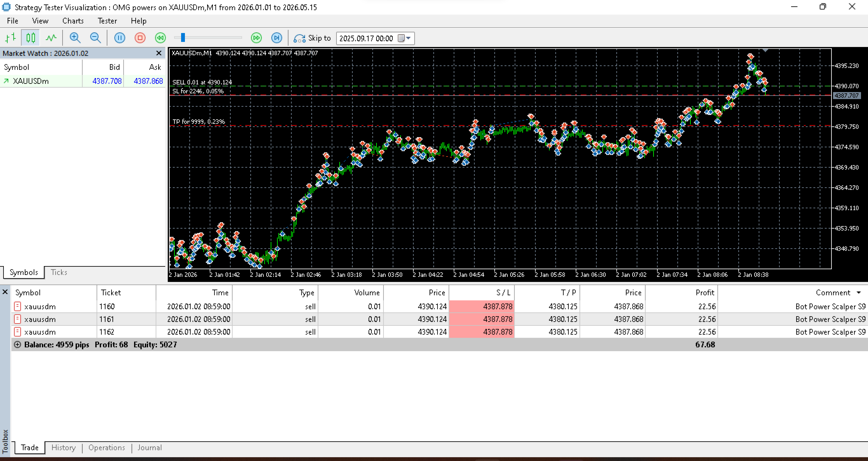Step forward one tick
This screenshot has height=461, width=868.
point(276,38)
